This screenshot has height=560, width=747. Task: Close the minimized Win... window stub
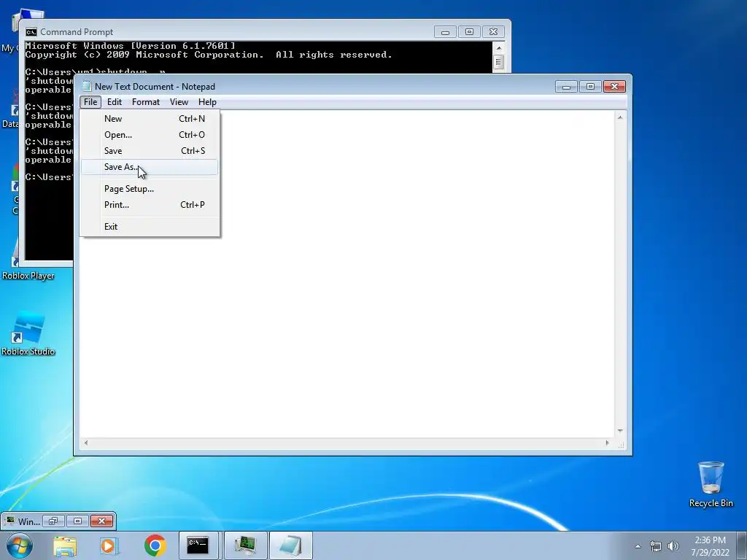101,521
